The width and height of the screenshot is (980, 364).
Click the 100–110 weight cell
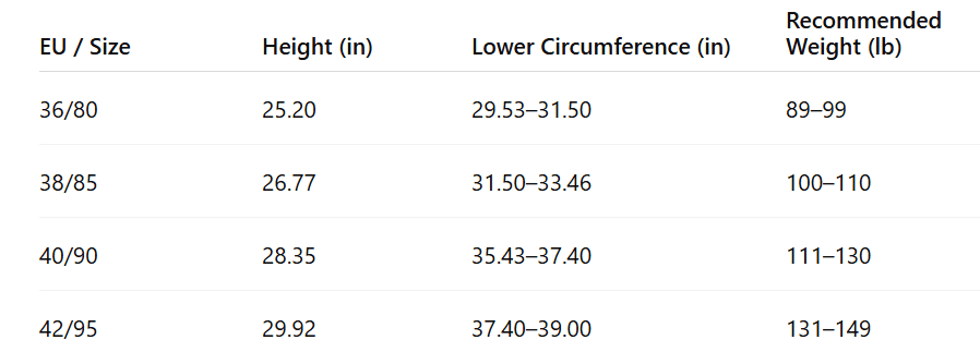coord(829,183)
